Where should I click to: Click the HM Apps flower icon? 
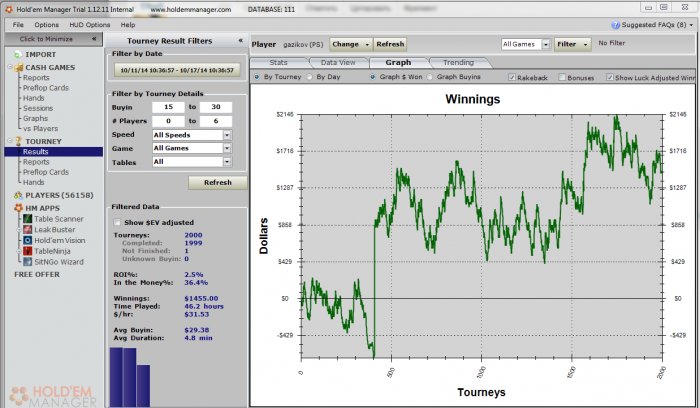pyautogui.click(x=18, y=208)
